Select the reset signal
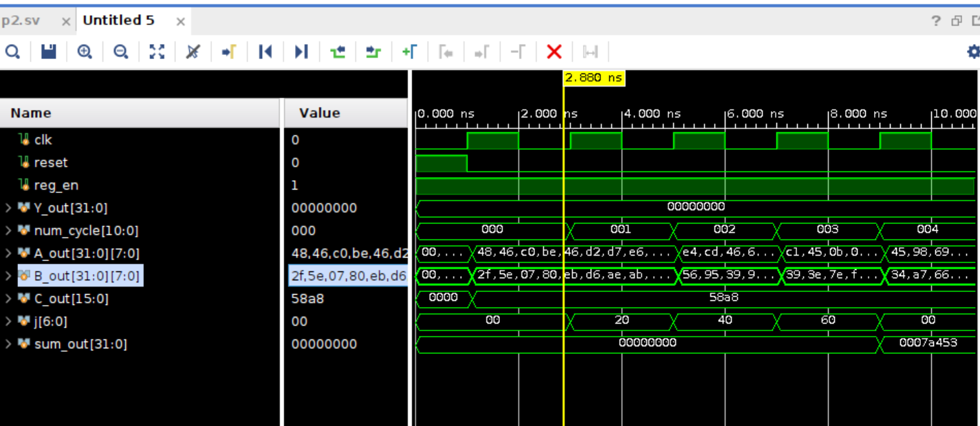The height and width of the screenshot is (426, 980). pyautogui.click(x=51, y=162)
